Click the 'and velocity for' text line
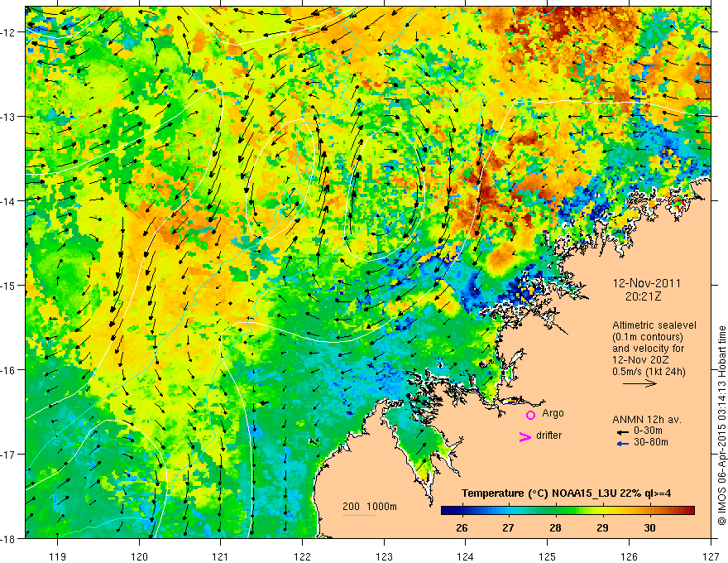728x563 pixels. [x=648, y=349]
